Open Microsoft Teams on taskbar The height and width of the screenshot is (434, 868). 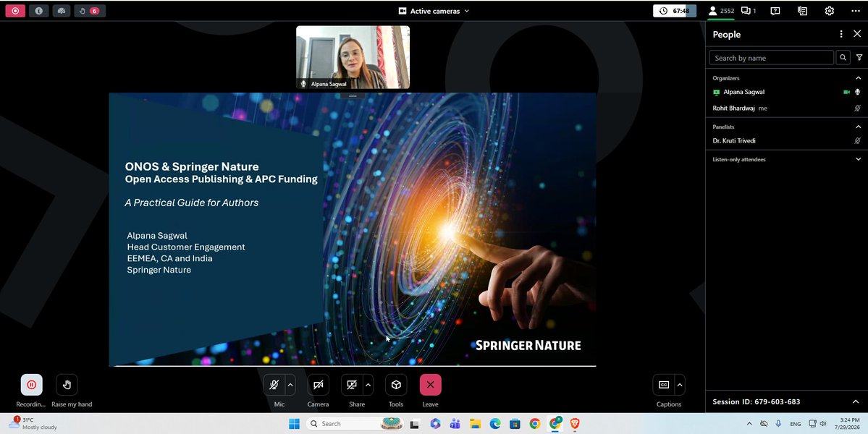pyautogui.click(x=455, y=424)
